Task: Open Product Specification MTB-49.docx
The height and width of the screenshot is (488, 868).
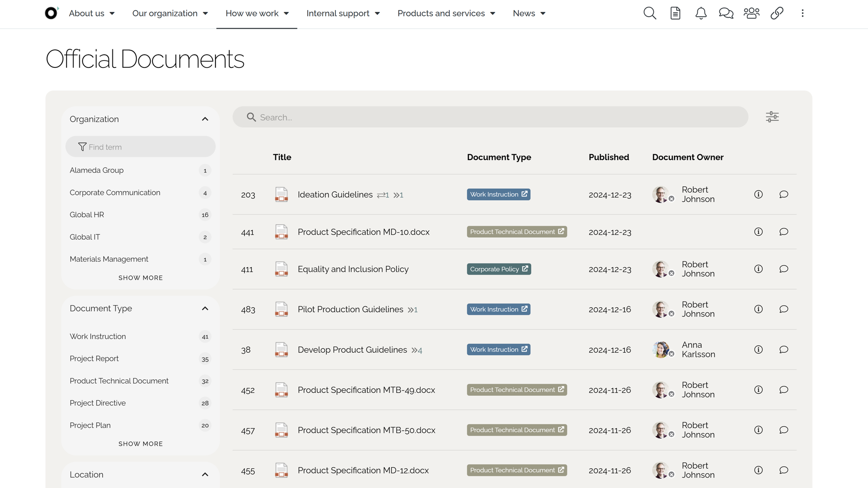Action: pos(366,390)
